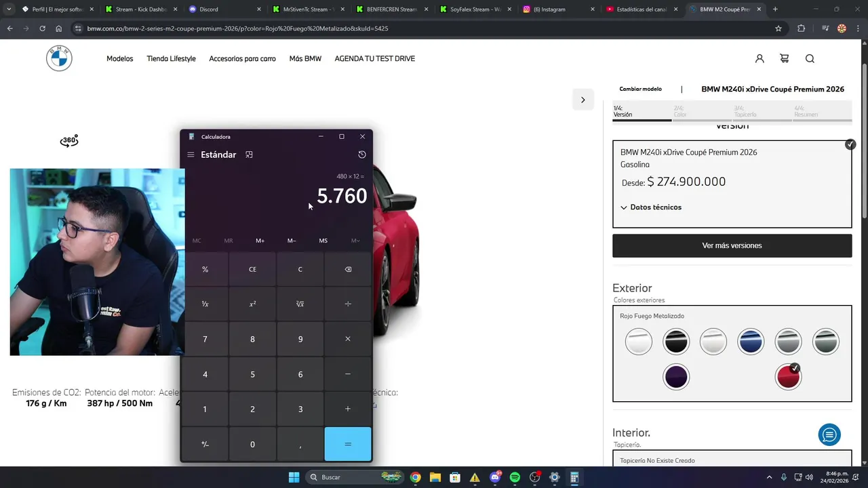
Task: Click the Calculator square root key
Action: [x=300, y=304]
